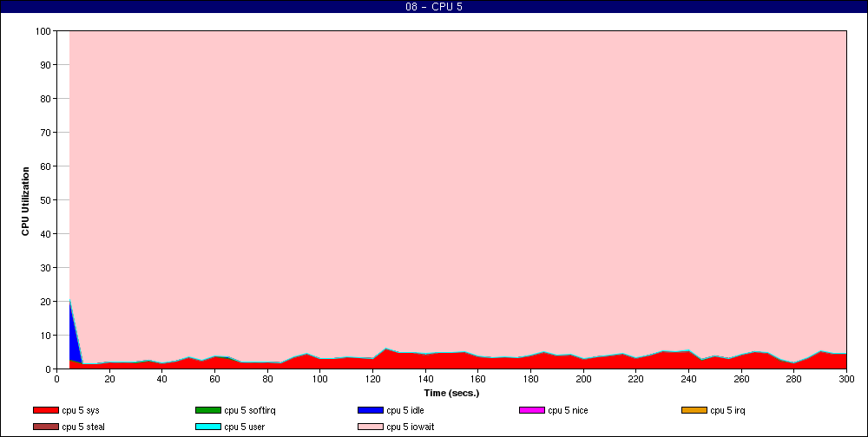Select the 'cpu 5 user' legend label
This screenshot has height=437, width=868.
[x=245, y=427]
